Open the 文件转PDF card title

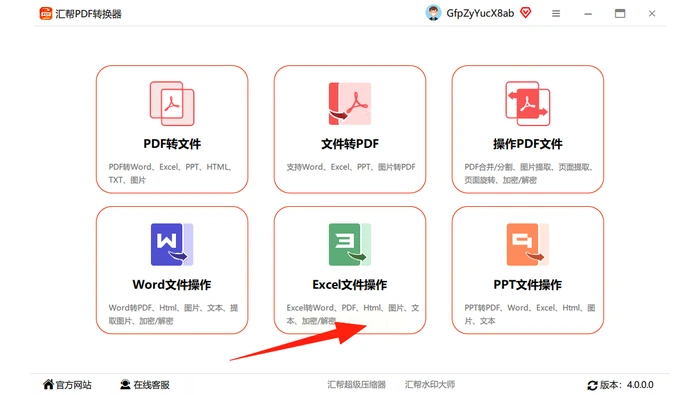(350, 144)
